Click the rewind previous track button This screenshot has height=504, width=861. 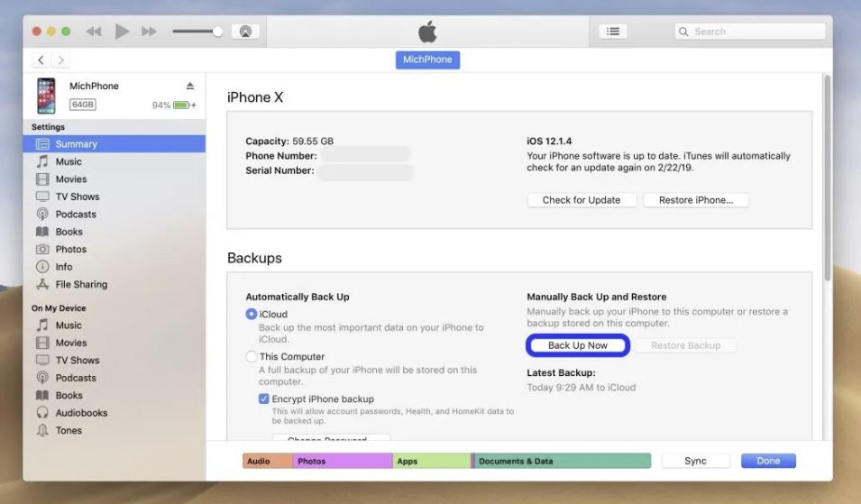pyautogui.click(x=94, y=32)
